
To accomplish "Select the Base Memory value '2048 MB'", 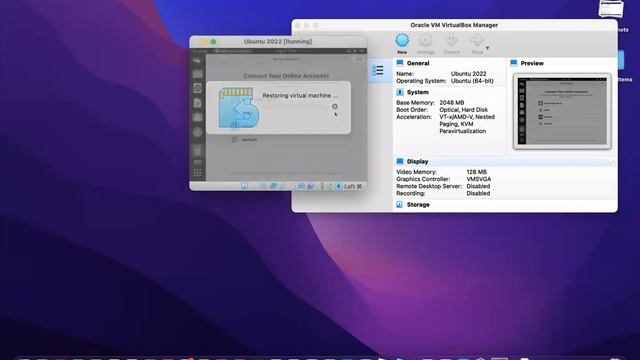I will point(451,102).
